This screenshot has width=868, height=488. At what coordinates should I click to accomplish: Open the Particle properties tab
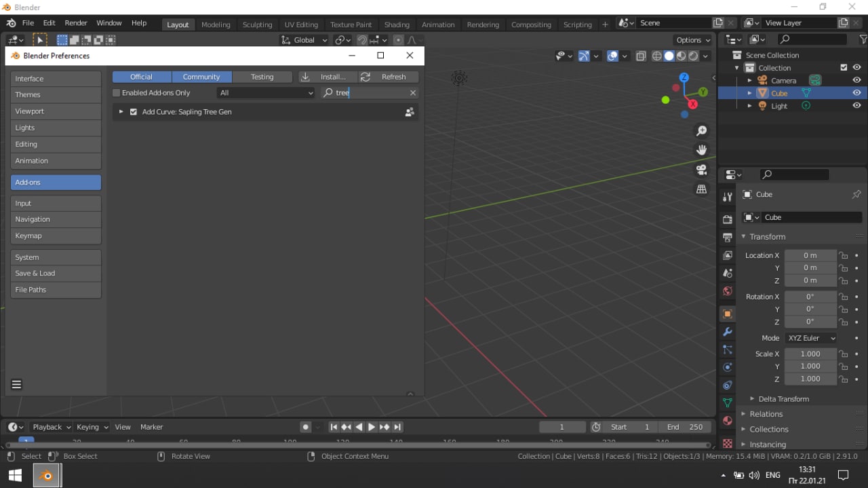tap(727, 350)
